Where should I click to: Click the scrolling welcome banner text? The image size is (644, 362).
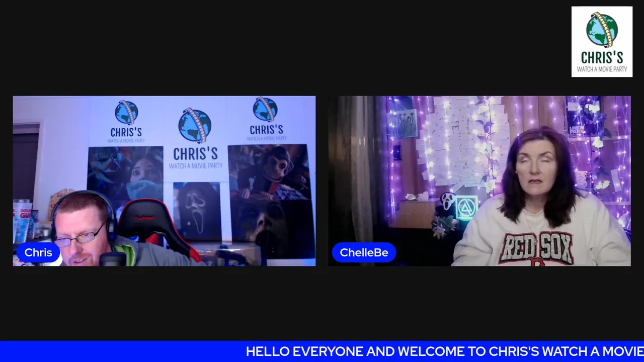pyautogui.click(x=445, y=351)
